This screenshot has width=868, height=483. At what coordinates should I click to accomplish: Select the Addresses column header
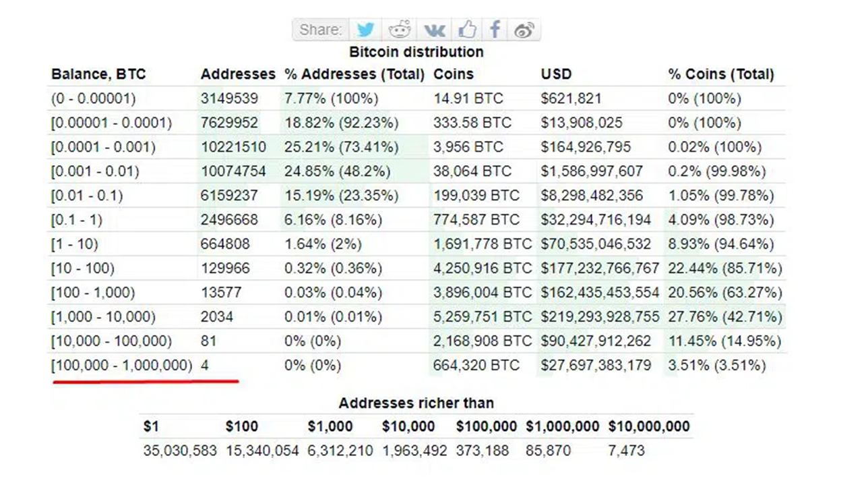[238, 74]
